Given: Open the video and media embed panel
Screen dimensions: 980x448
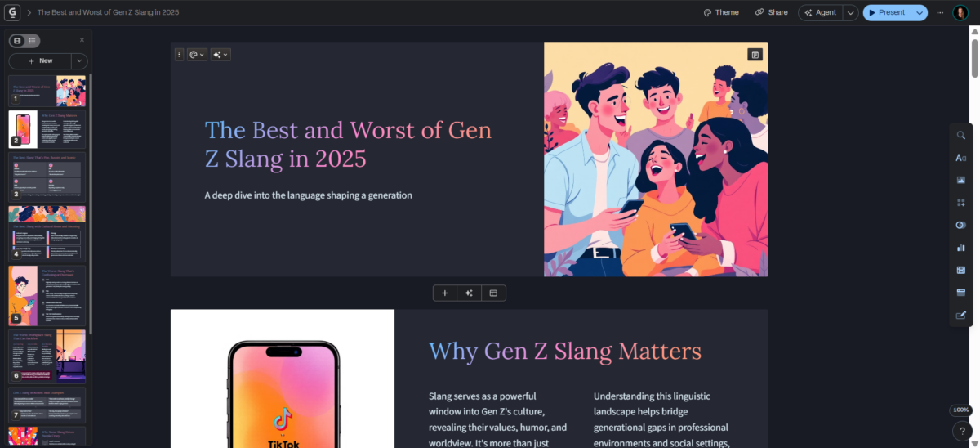Looking at the screenshot, I should [x=960, y=270].
